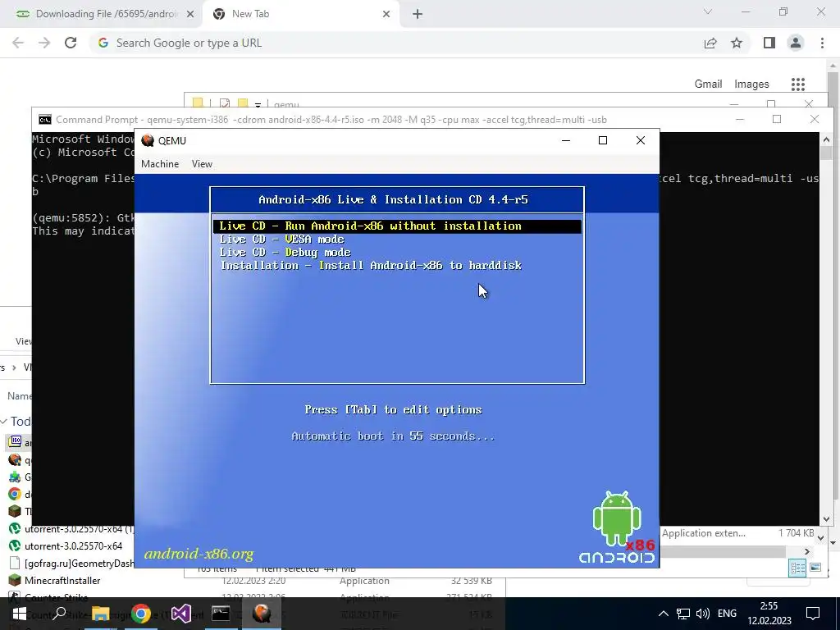840x630 pixels.
Task: Maximize the QEMU window
Action: 603,140
